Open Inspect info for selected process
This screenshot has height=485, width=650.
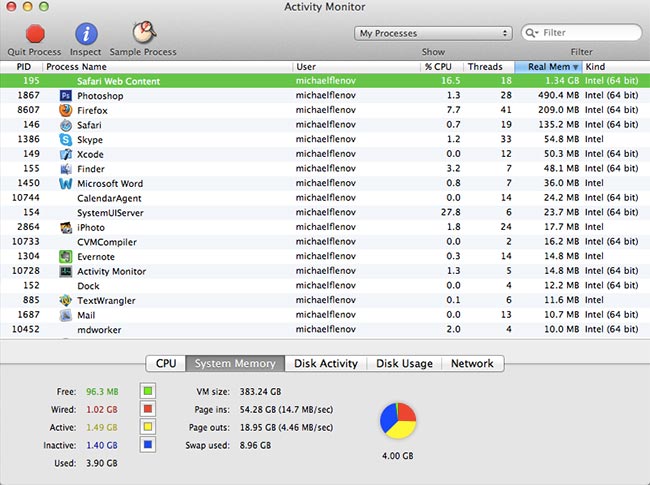point(86,34)
